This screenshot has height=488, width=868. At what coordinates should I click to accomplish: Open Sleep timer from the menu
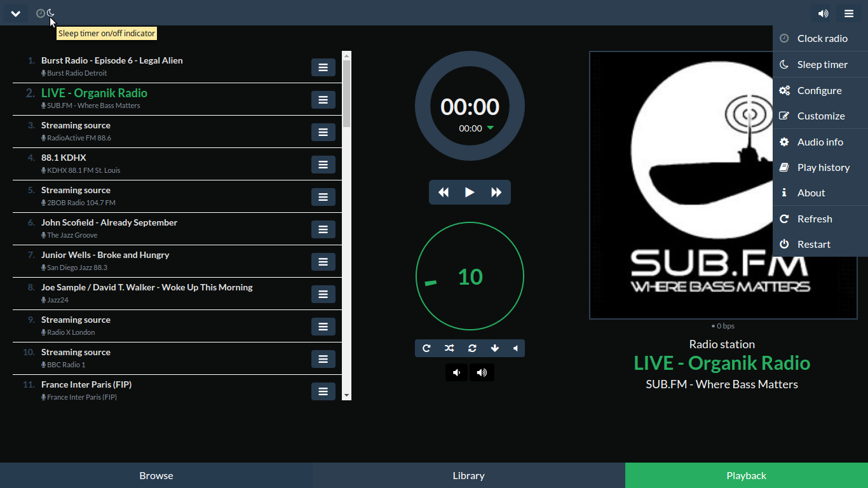coord(820,64)
